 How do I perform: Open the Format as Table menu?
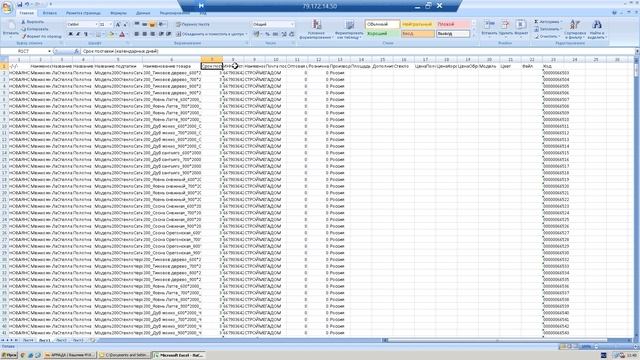tap(349, 29)
